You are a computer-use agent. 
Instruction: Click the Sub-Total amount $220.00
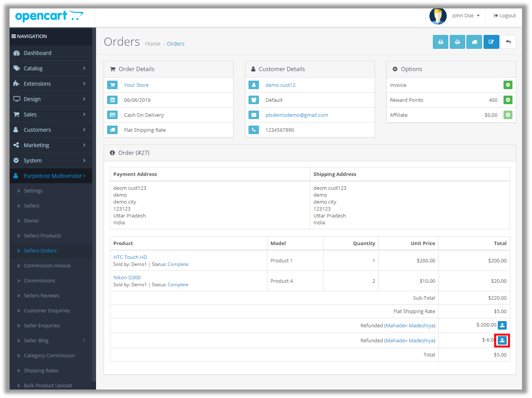point(497,298)
